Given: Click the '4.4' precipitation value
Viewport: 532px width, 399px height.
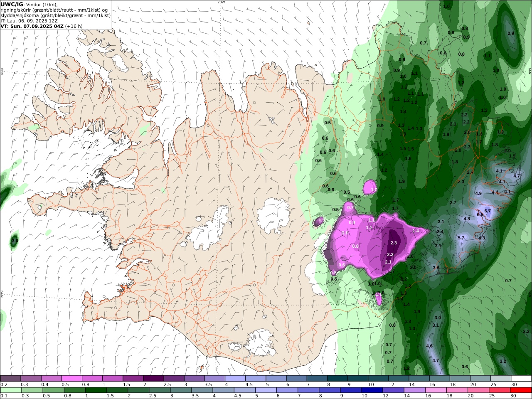Looking at the screenshot, I should [x=495, y=192].
